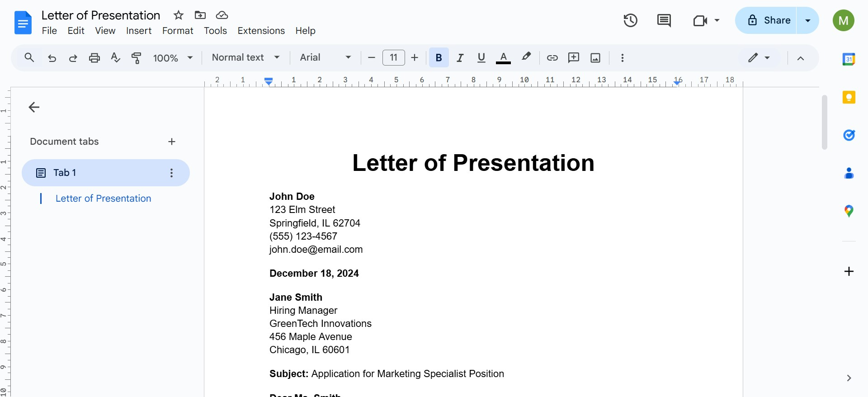Jump to Letter of Presentation outline heading
Image resolution: width=868 pixels, height=397 pixels.
coord(103,198)
